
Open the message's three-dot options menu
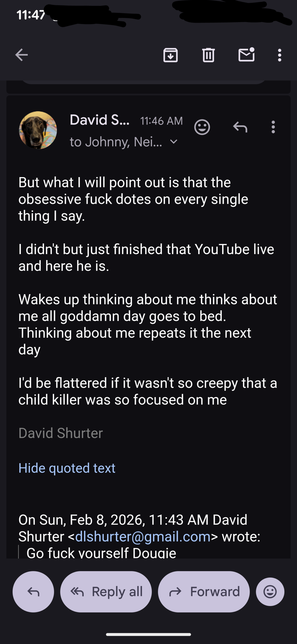point(273,127)
